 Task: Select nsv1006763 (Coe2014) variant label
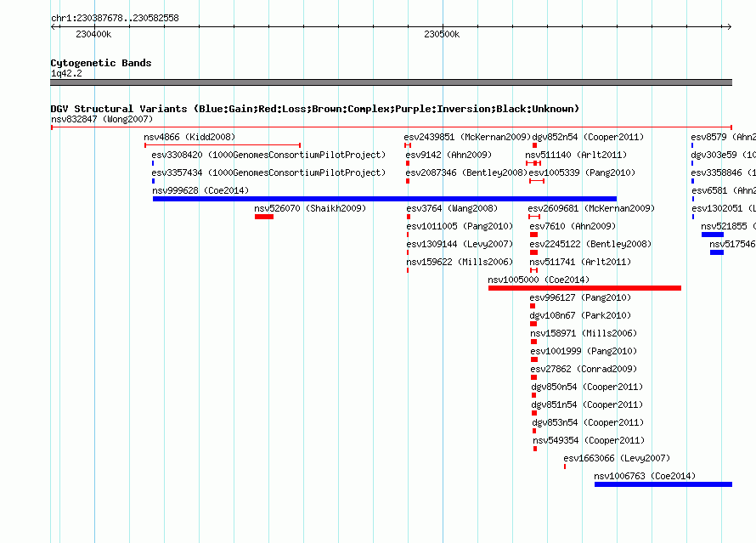click(645, 476)
